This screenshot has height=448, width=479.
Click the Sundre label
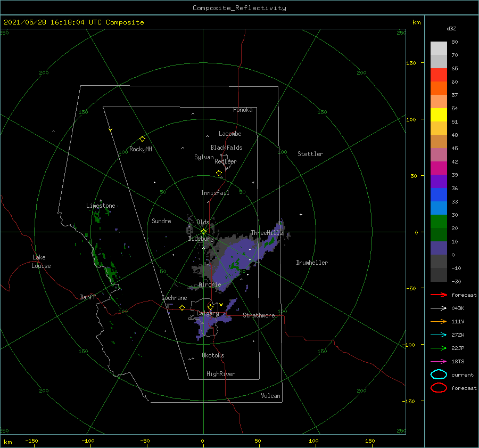point(161,221)
